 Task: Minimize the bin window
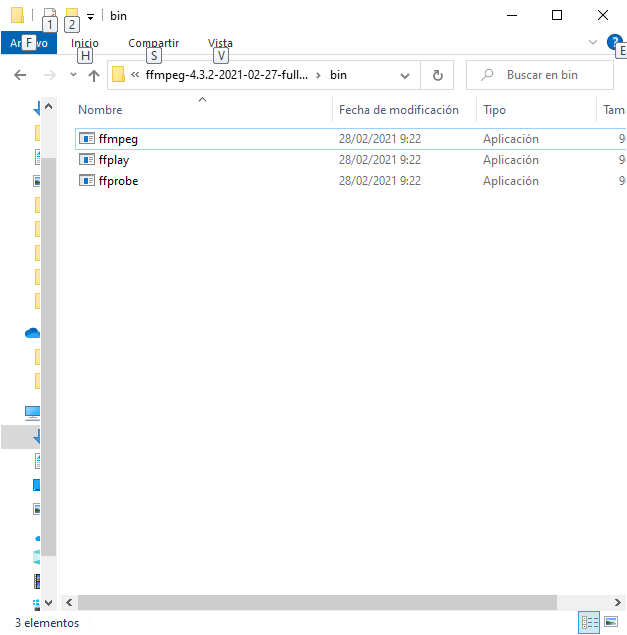pos(512,15)
